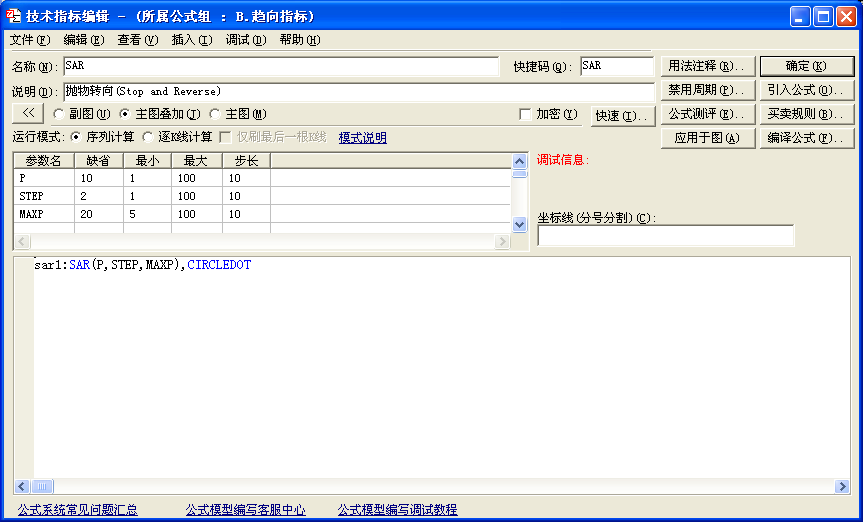The height and width of the screenshot is (522, 863).
Task: Click the 快速(I) button
Action: coord(623,116)
